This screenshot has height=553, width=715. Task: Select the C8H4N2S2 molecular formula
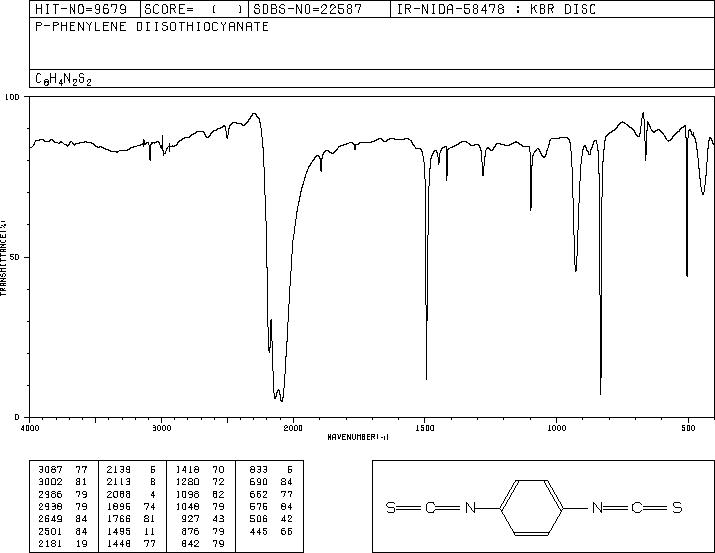[63, 79]
